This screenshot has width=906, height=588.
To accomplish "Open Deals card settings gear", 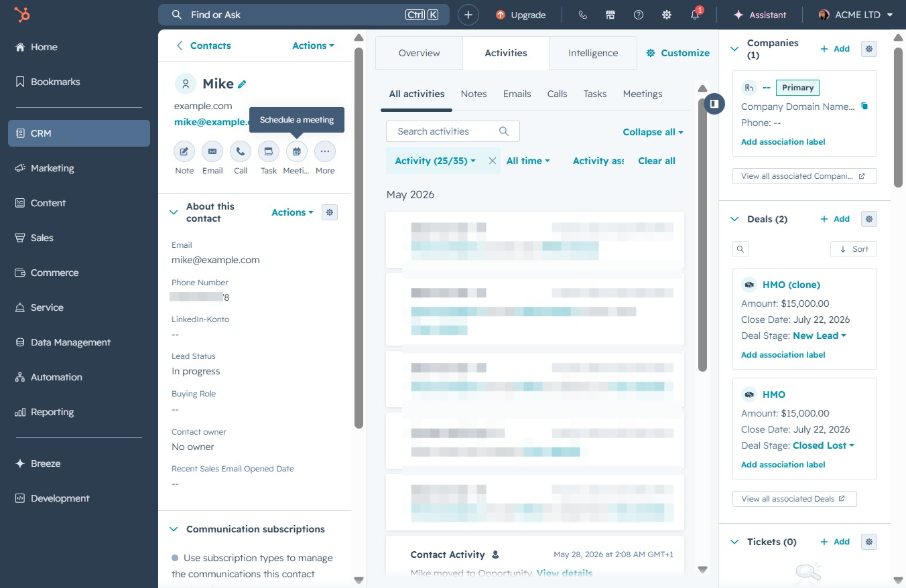I will click(x=869, y=219).
